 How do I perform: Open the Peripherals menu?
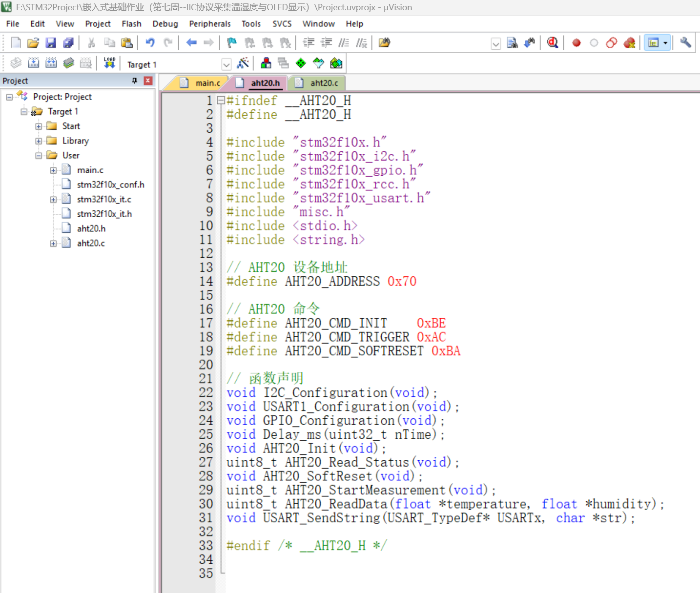(x=209, y=24)
